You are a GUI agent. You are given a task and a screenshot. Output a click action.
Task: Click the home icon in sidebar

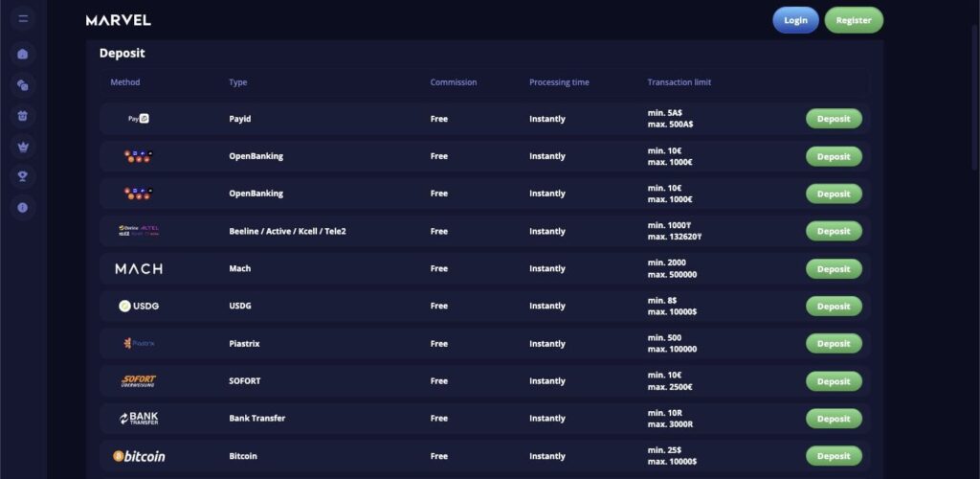pyautogui.click(x=23, y=54)
